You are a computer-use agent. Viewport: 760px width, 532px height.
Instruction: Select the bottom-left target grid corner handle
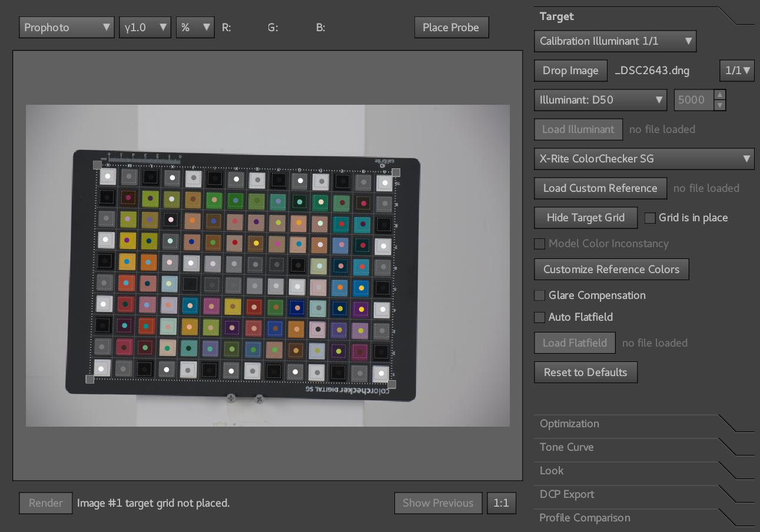(x=89, y=380)
